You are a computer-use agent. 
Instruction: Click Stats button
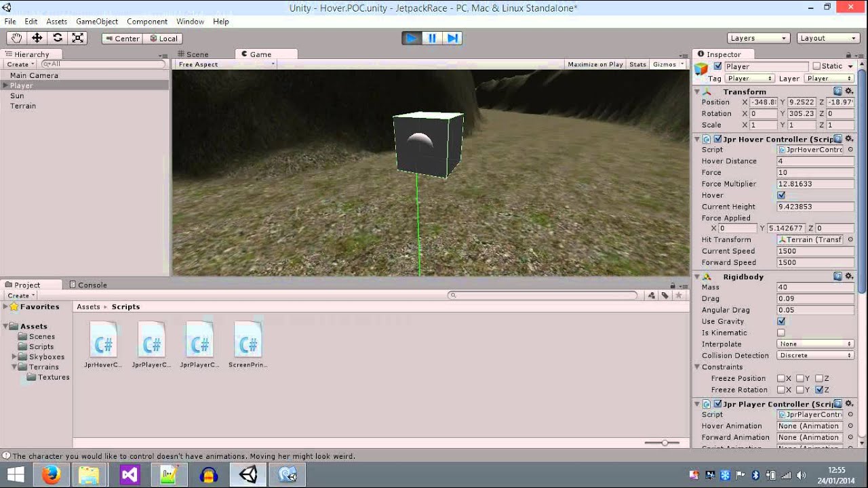point(637,64)
